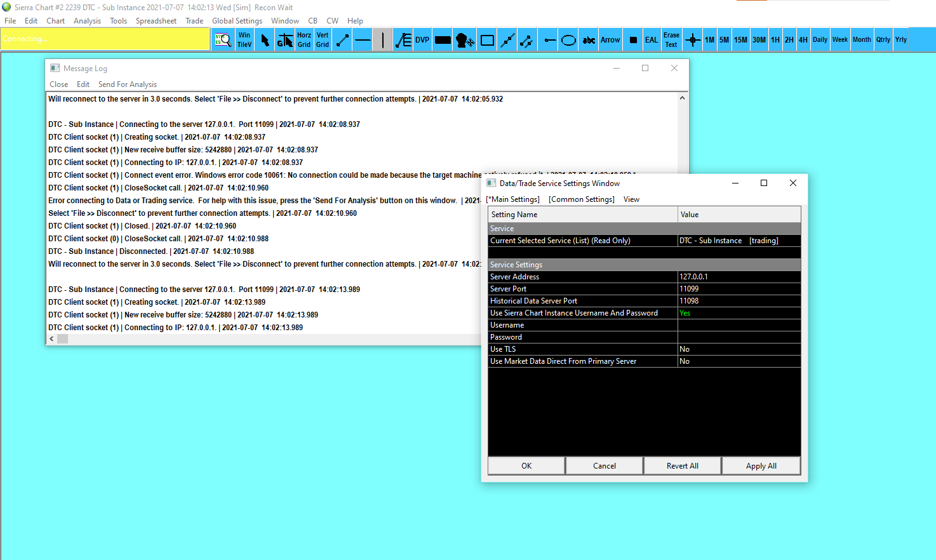The image size is (936, 560).
Task: Click the Win TileV toolbar button
Action: [244, 40]
